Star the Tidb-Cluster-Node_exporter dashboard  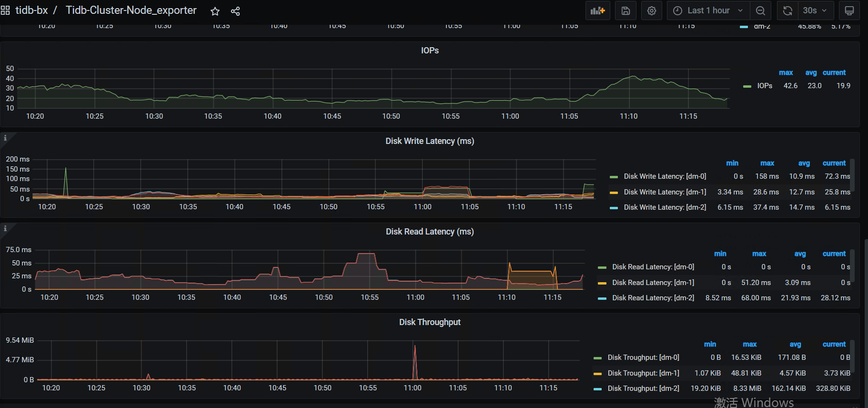point(215,11)
